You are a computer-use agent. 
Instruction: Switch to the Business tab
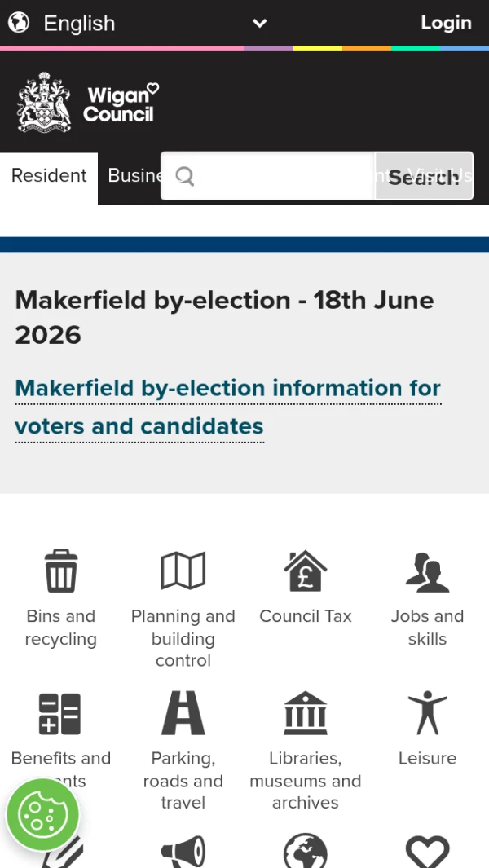[x=134, y=175]
